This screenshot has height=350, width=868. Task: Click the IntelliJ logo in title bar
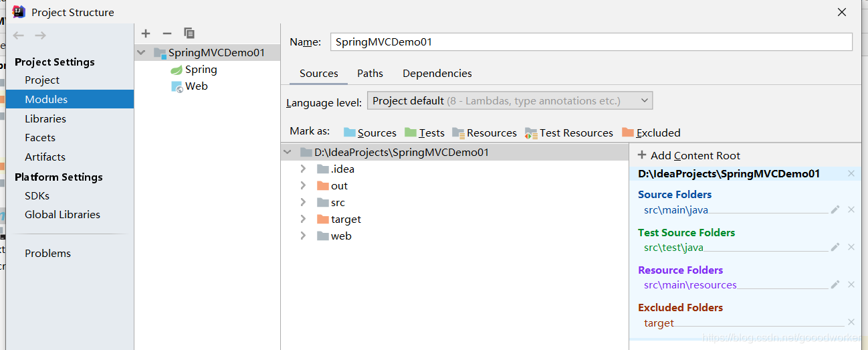pos(19,11)
